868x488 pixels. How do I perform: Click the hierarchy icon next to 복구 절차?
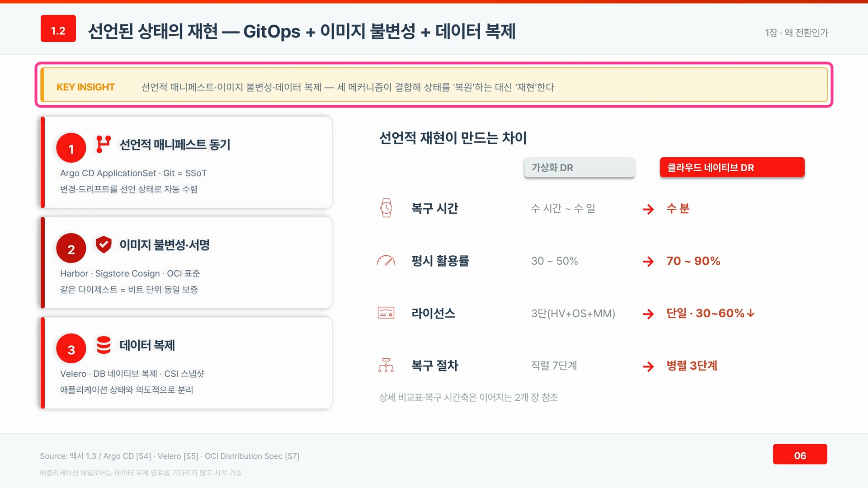pyautogui.click(x=386, y=366)
